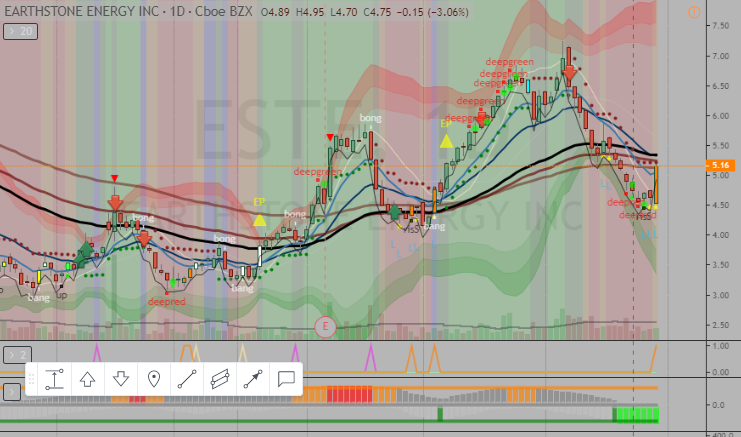Expand the collapsed indicator legend showing 20
Screen dimensions: 741x437
pyautogui.click(x=18, y=32)
